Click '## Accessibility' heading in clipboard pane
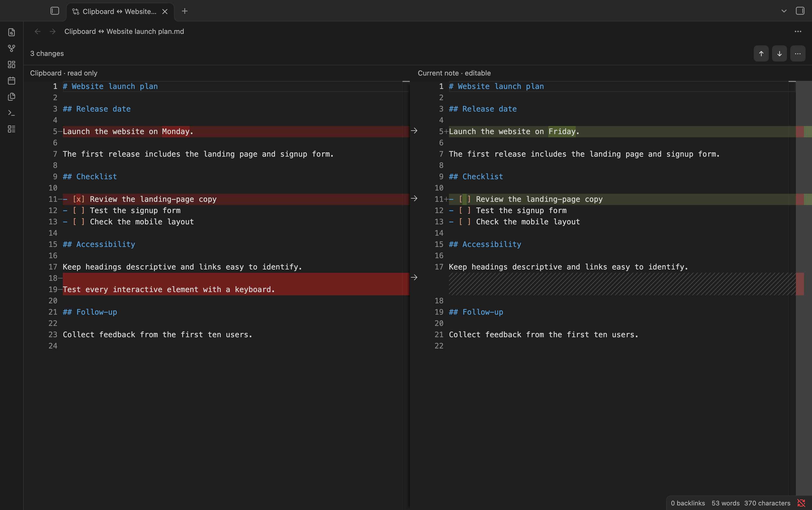The image size is (812, 510). click(99, 244)
